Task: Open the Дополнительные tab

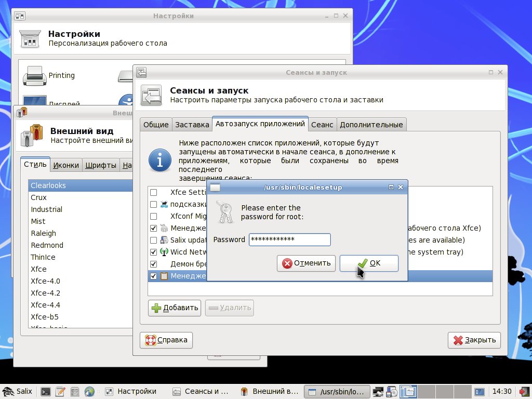Action: [371, 125]
